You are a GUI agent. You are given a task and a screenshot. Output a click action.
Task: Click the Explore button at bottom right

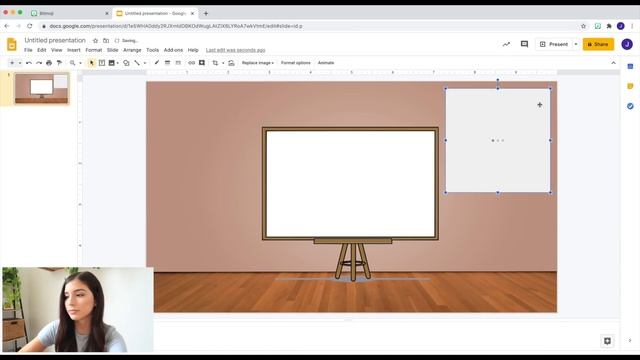click(x=607, y=341)
